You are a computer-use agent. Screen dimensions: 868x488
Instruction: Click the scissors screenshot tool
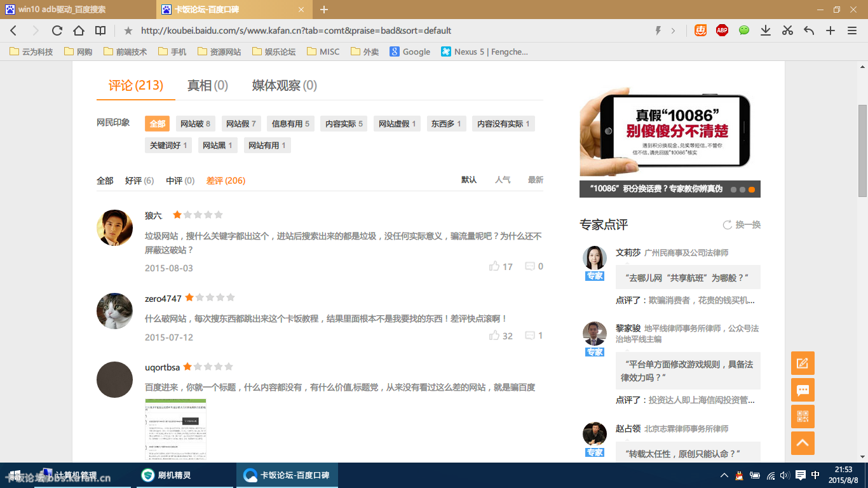click(x=787, y=30)
